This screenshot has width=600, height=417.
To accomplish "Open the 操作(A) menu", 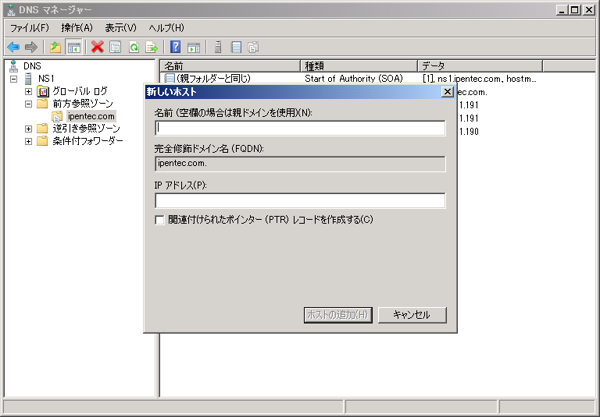I will pyautogui.click(x=77, y=28).
